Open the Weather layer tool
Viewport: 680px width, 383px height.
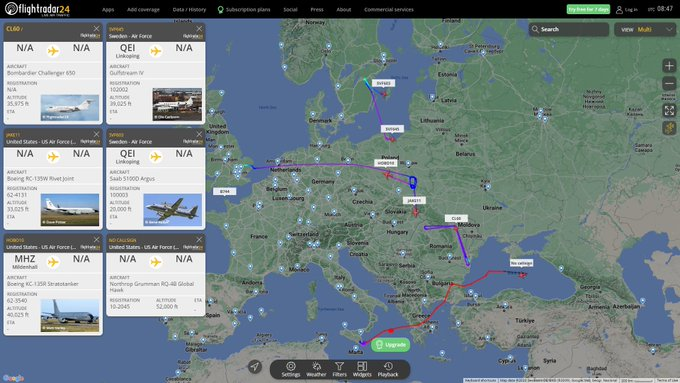(316, 370)
